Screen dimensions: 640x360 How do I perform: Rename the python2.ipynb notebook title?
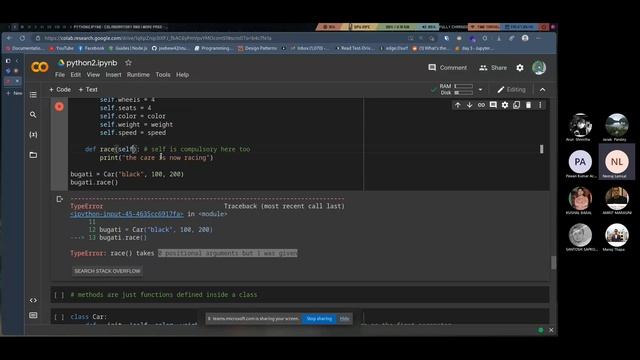(x=91, y=63)
